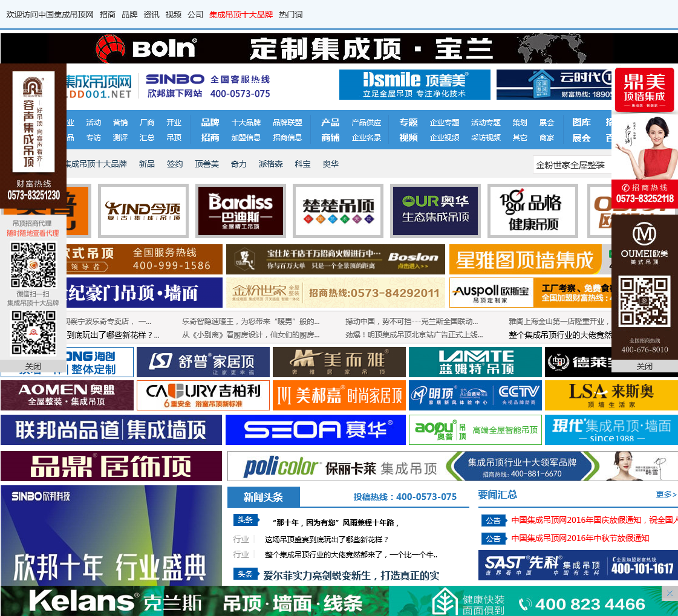Open the 招商 link in the top bar
Image resolution: width=678 pixels, height=616 pixels.
coord(107,15)
